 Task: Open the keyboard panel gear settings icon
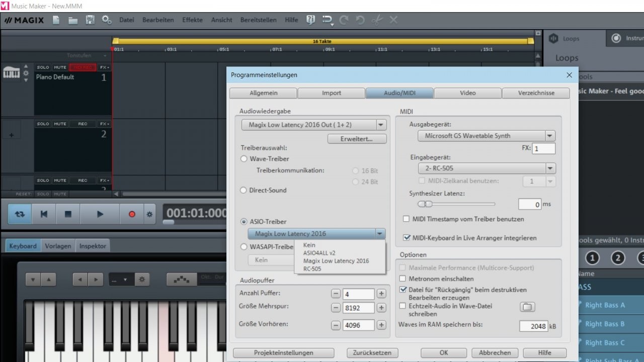point(142,280)
